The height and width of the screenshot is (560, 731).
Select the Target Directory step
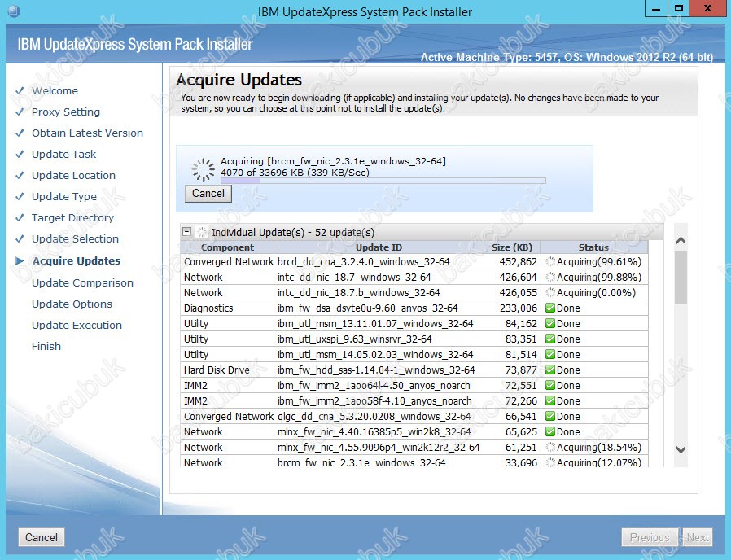click(x=72, y=218)
